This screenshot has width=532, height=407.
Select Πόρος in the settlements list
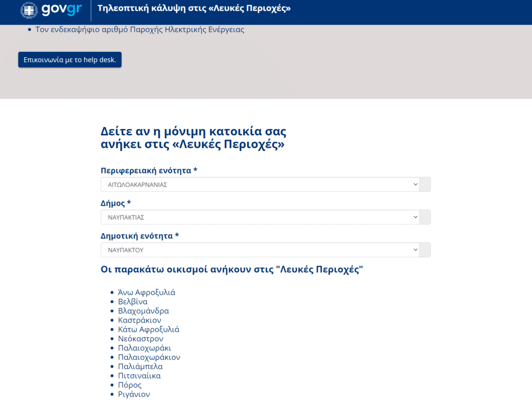coord(129,385)
